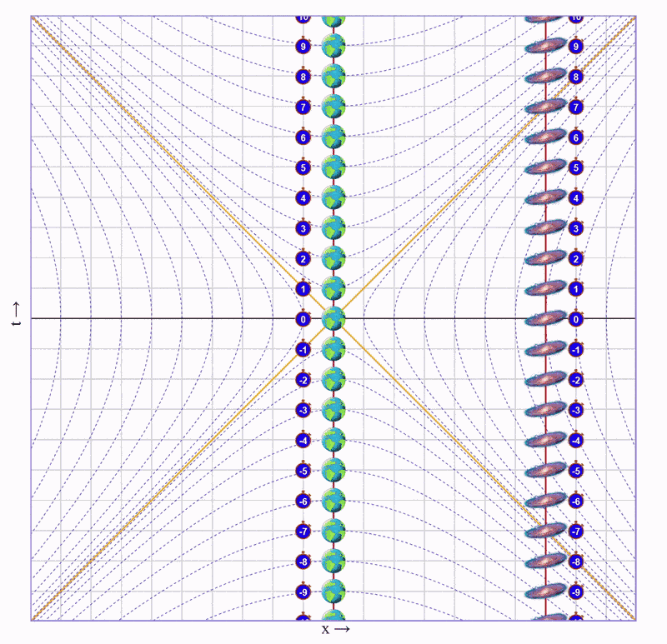Click the stopwatch labeled -5 beside the galaxy
This screenshot has width=667, height=644.
click(576, 470)
